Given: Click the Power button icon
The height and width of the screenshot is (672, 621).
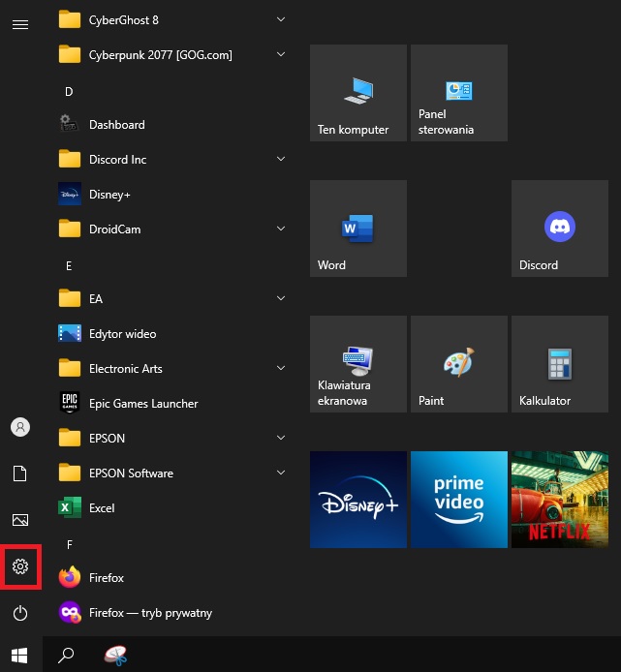Looking at the screenshot, I should click(x=20, y=612).
